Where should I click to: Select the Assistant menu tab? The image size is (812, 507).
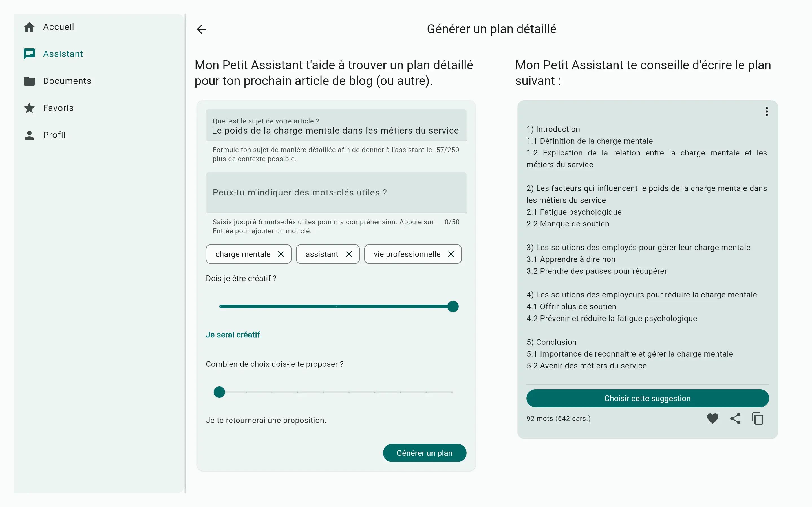pos(63,54)
